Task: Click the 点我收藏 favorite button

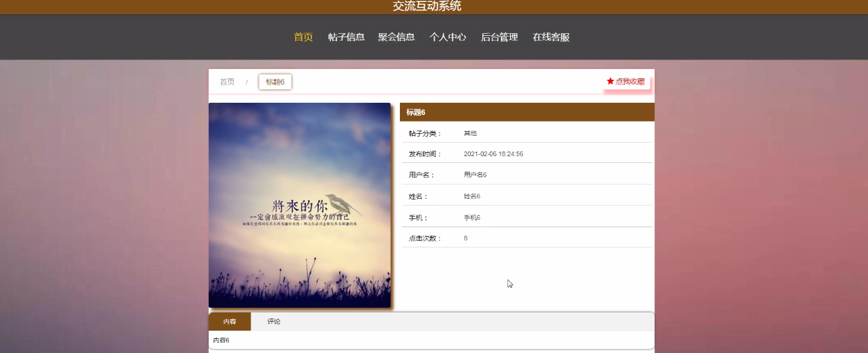Action: point(626,81)
